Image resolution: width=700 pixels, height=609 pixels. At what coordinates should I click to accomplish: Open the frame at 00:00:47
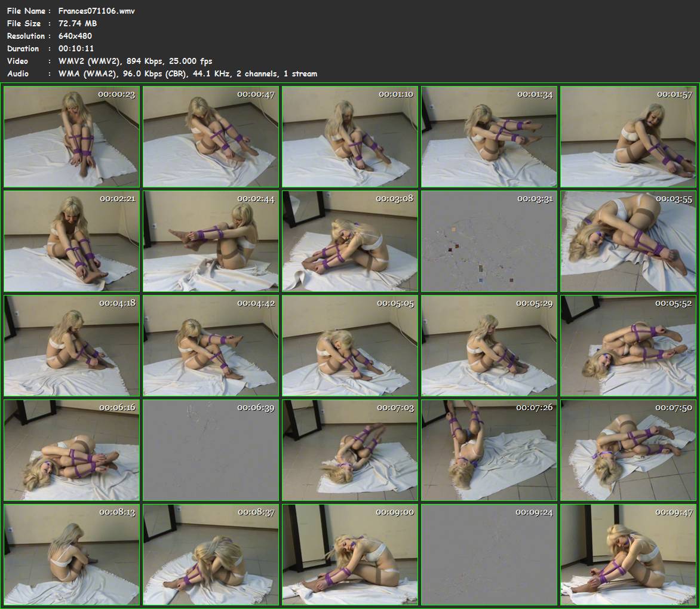pos(211,137)
